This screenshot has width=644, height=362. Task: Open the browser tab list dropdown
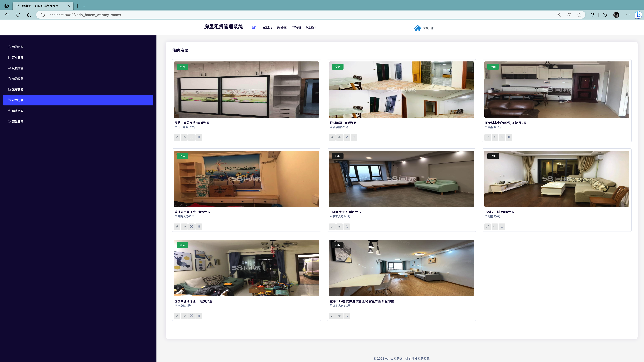coord(84,6)
